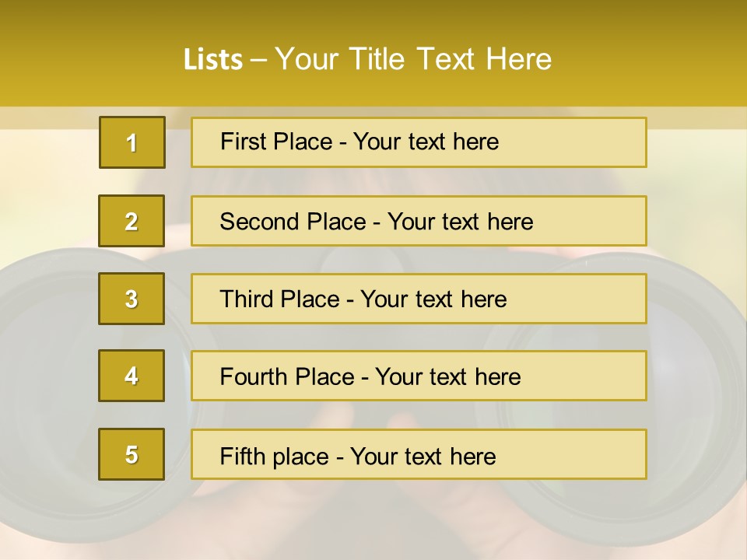Click the number 5 gold box
The height and width of the screenshot is (560, 747).
pos(132,454)
